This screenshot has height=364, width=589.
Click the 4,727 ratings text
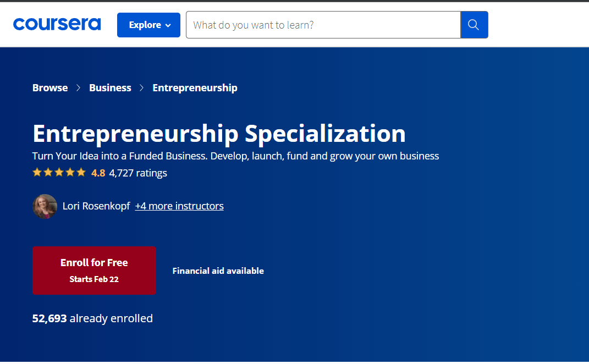coord(137,173)
